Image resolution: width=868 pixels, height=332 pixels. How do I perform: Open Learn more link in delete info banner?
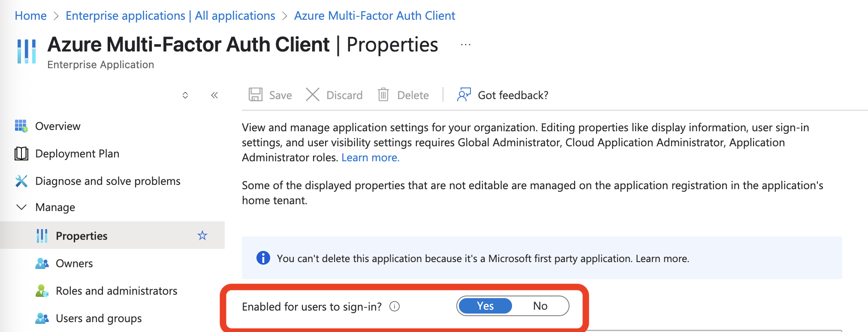pos(662,259)
